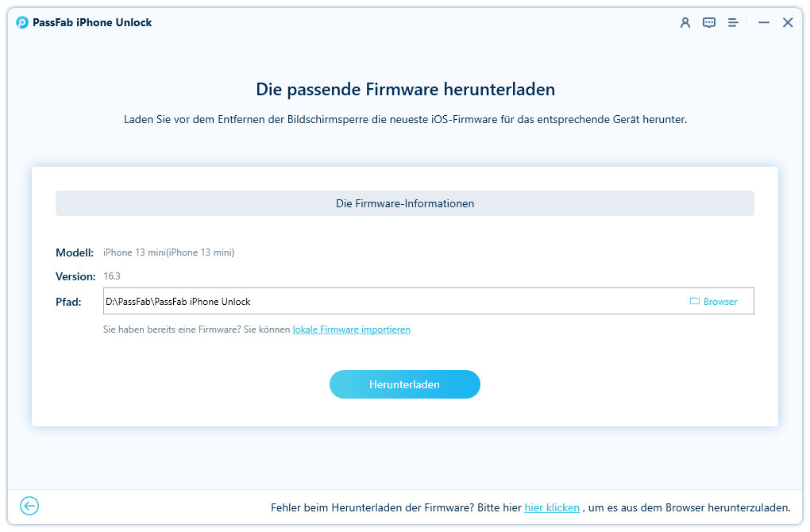
Task: Follow the 'hier klicken' link
Action: 552,507
